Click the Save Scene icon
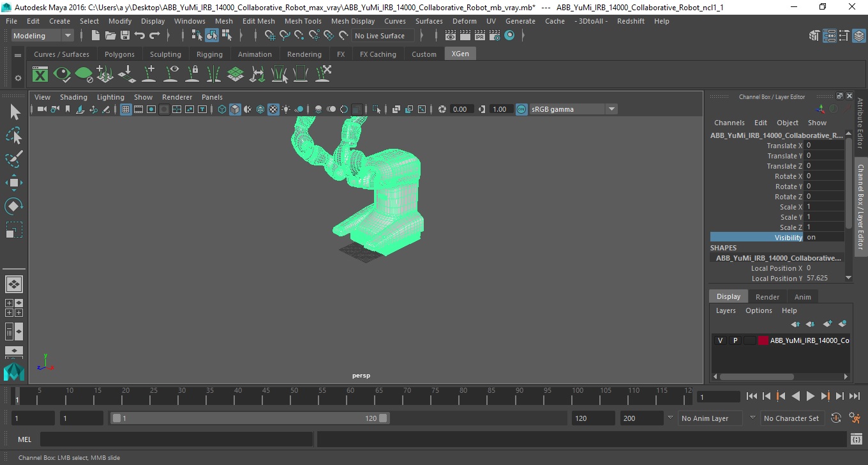This screenshot has height=465, width=868. [x=124, y=36]
